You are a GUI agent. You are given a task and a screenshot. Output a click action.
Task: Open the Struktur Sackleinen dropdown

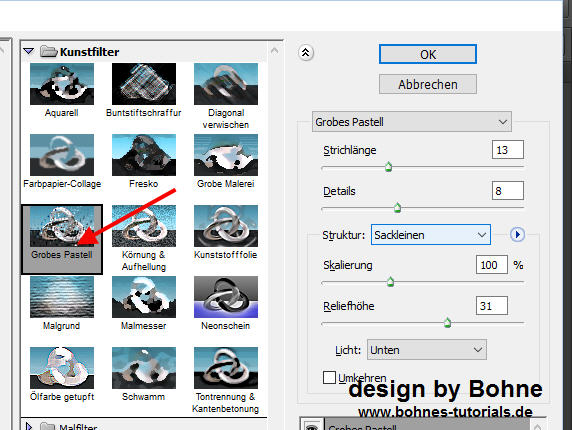[431, 235]
